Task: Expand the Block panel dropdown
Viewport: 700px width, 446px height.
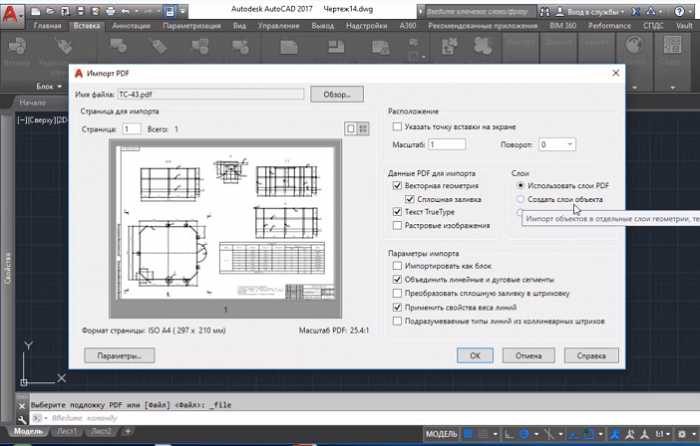Action: click(60, 86)
